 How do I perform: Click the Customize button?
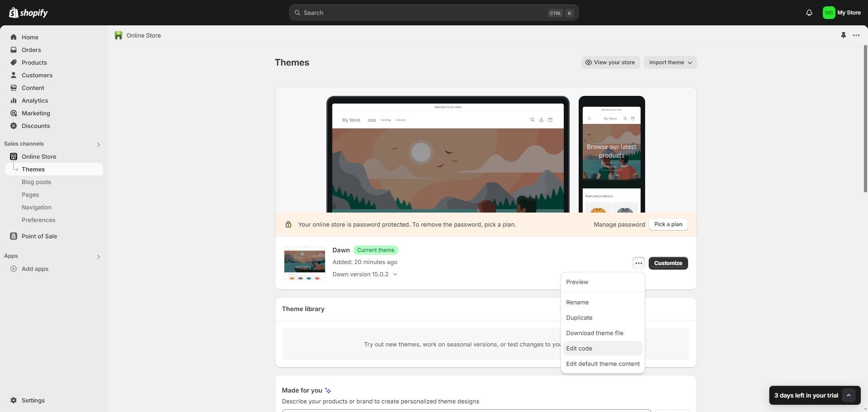coord(668,263)
